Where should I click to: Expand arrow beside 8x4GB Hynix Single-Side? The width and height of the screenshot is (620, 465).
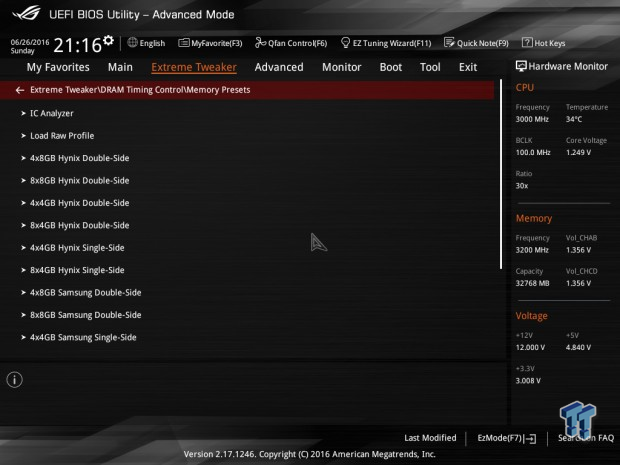23,270
